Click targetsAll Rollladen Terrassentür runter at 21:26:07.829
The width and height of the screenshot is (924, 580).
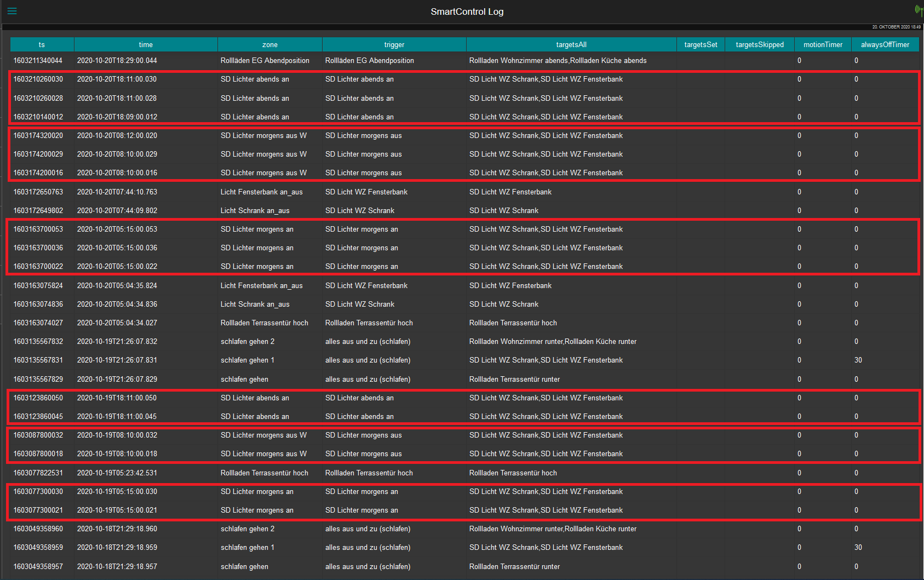click(514, 379)
